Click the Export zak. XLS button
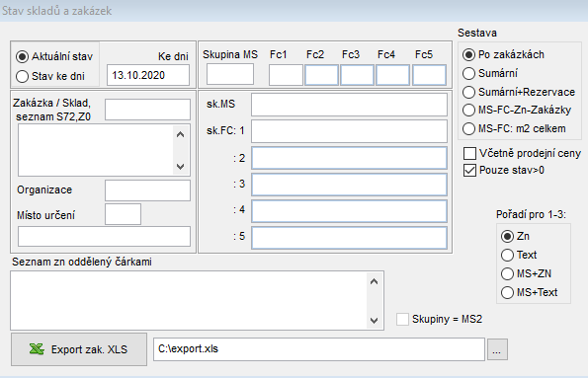The image size is (588, 378). (x=79, y=349)
